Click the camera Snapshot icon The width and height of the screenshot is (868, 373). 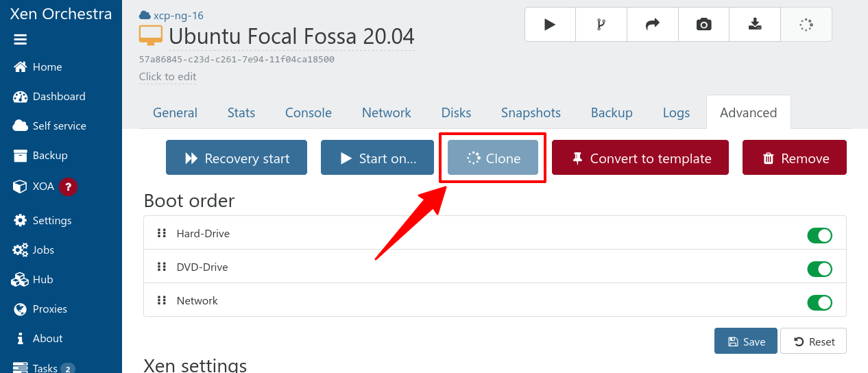tap(703, 25)
